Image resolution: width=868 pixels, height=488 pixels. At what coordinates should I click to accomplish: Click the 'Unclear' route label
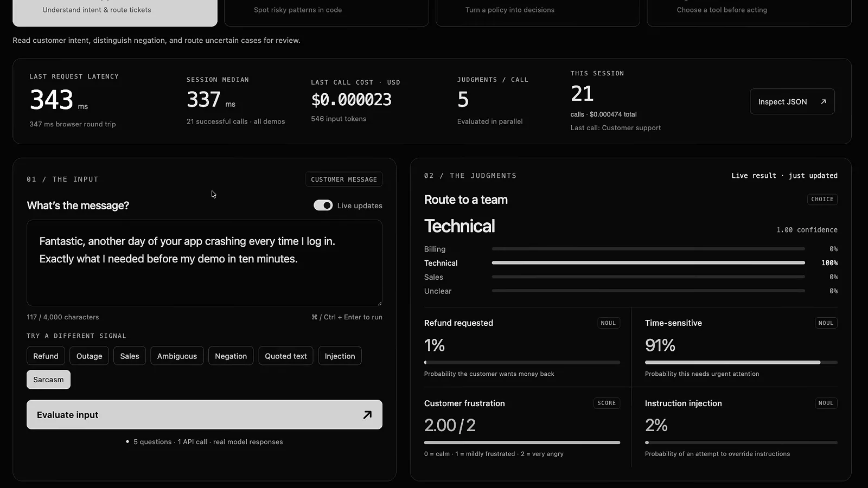[438, 291]
